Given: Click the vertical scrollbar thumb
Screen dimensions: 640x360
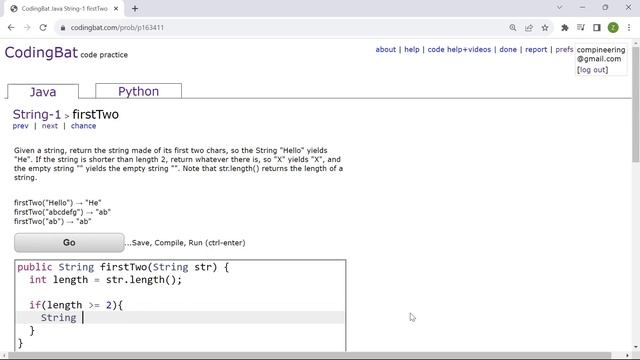Looking at the screenshot, I should 636,104.
